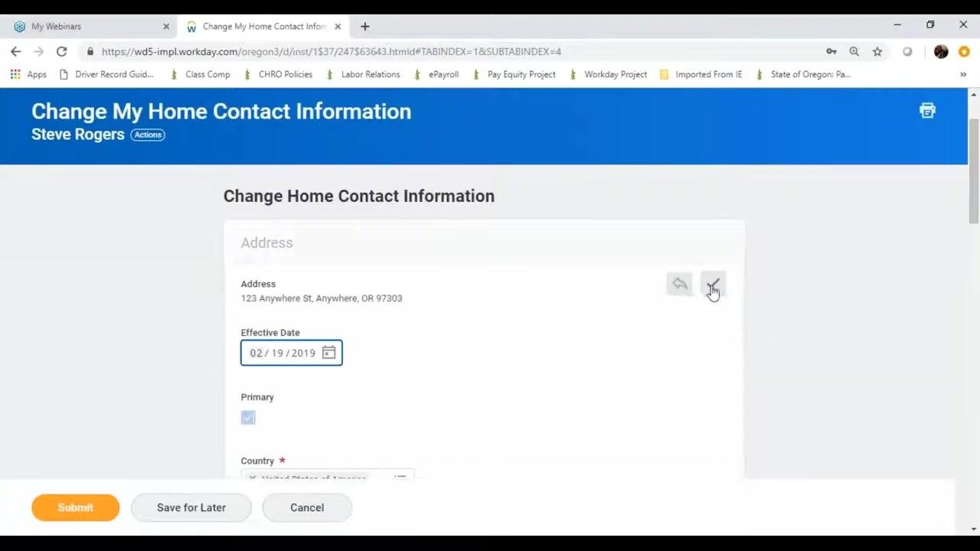Open the Class Comp bookmark
This screenshot has height=551, width=980.
[200, 74]
